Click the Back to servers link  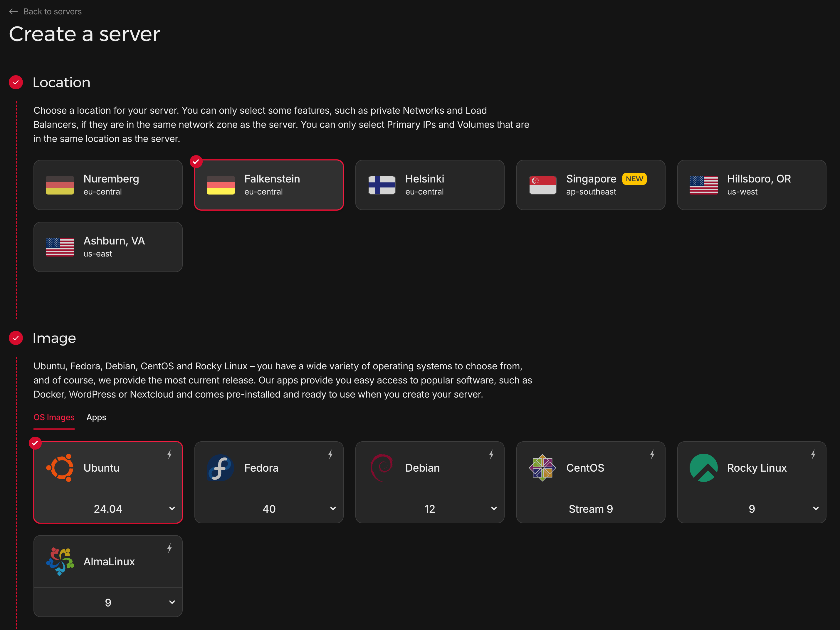[x=53, y=11]
